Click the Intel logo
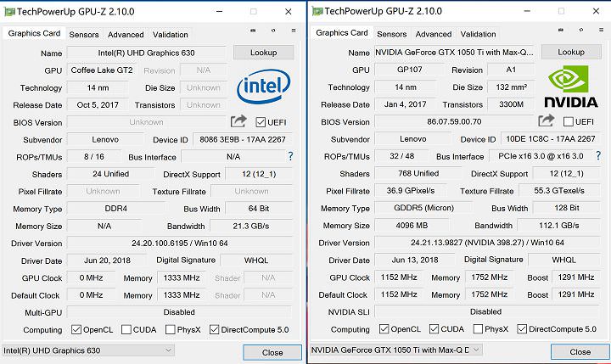 (264, 85)
